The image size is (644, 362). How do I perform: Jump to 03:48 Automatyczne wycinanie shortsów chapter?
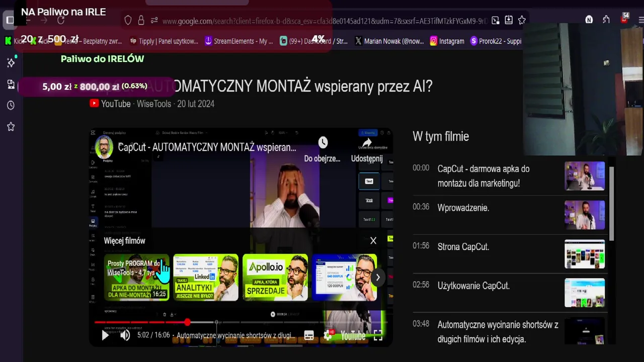(x=509, y=331)
